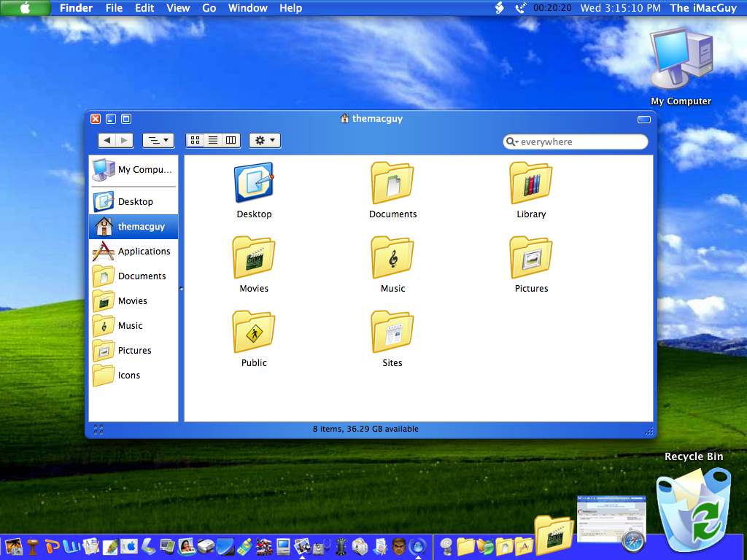Open the Movies folder in the file pane
The width and height of the screenshot is (747, 560).
[253, 257]
